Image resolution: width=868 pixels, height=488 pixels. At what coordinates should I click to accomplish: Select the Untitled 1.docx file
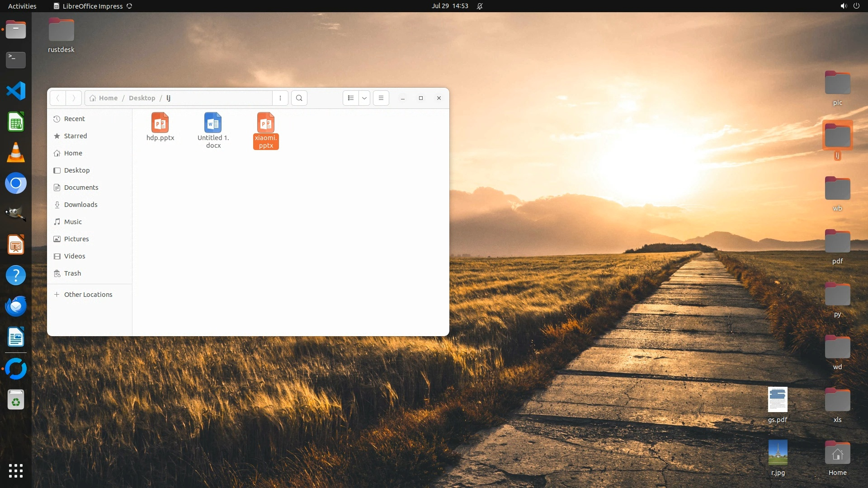click(x=213, y=123)
